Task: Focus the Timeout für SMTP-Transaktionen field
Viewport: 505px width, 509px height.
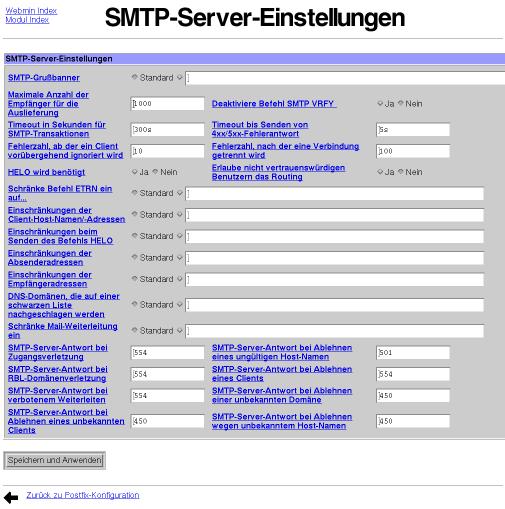Action: tap(168, 129)
